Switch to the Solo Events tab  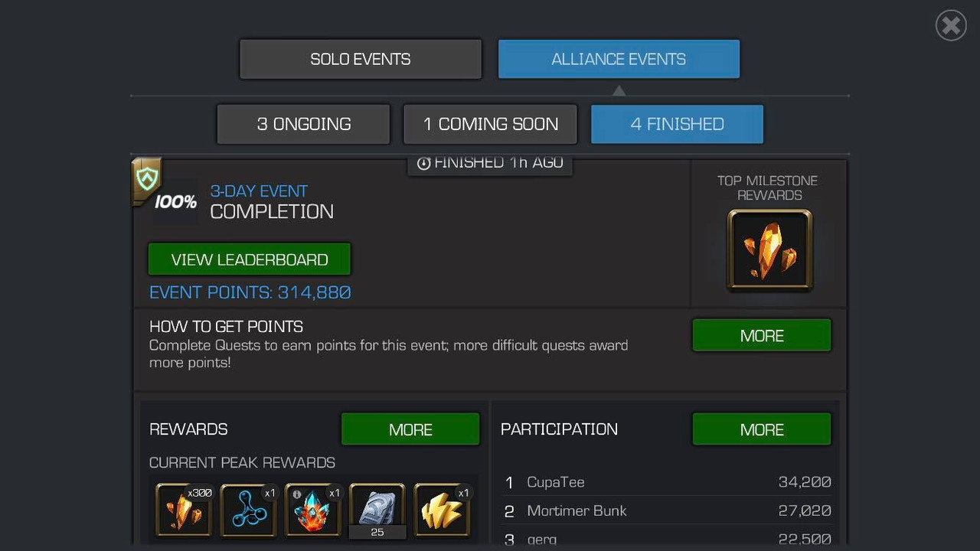click(361, 59)
